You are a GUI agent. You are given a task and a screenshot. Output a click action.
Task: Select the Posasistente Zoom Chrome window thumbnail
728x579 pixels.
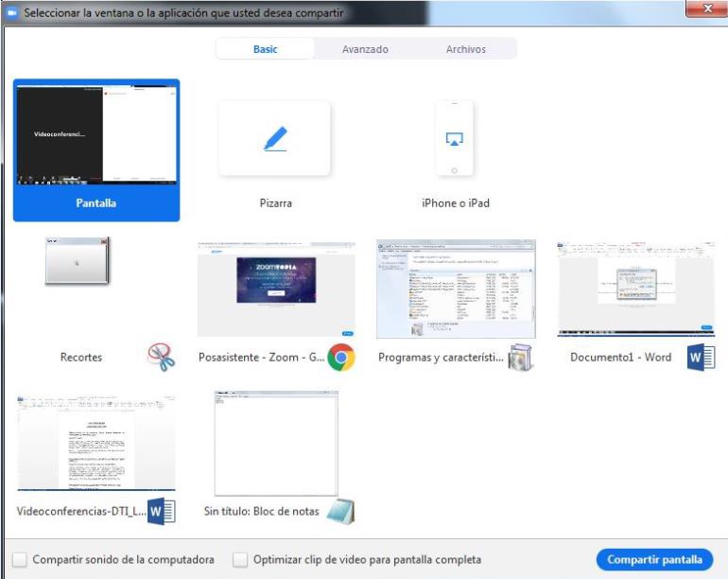click(x=276, y=289)
